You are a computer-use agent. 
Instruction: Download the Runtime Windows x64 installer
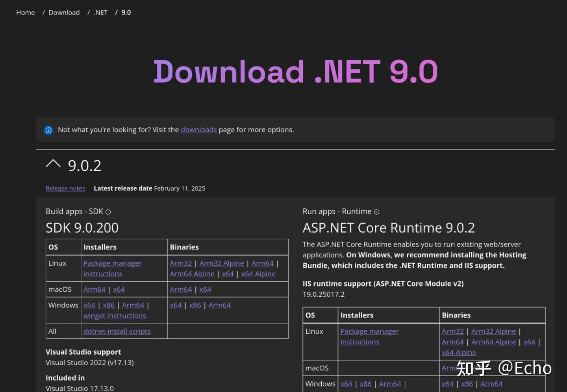tap(346, 384)
